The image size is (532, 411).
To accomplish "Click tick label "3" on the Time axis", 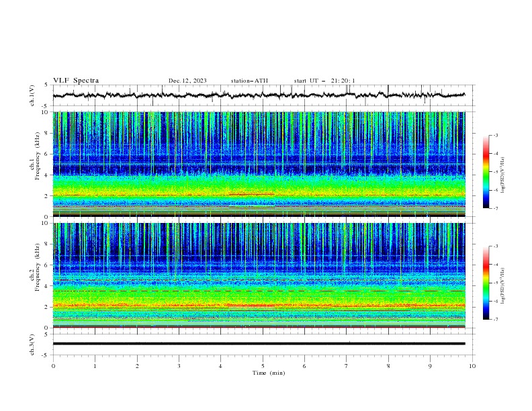I will (x=179, y=366).
